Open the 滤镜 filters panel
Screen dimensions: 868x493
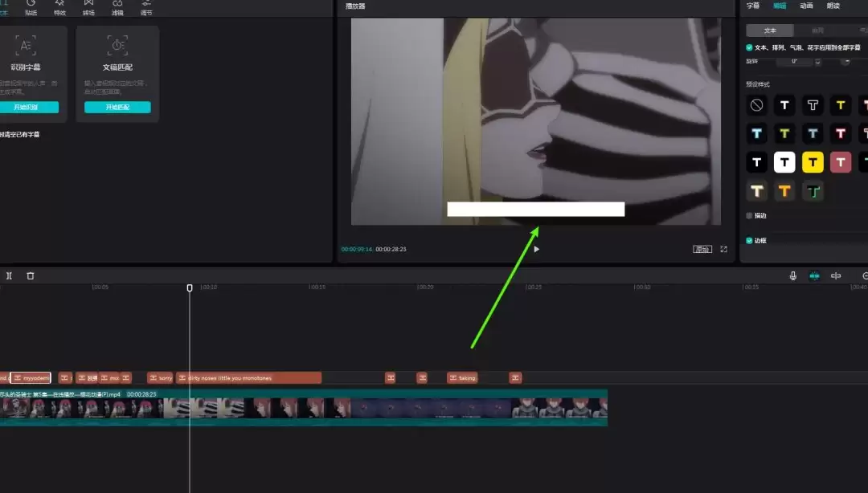point(117,8)
